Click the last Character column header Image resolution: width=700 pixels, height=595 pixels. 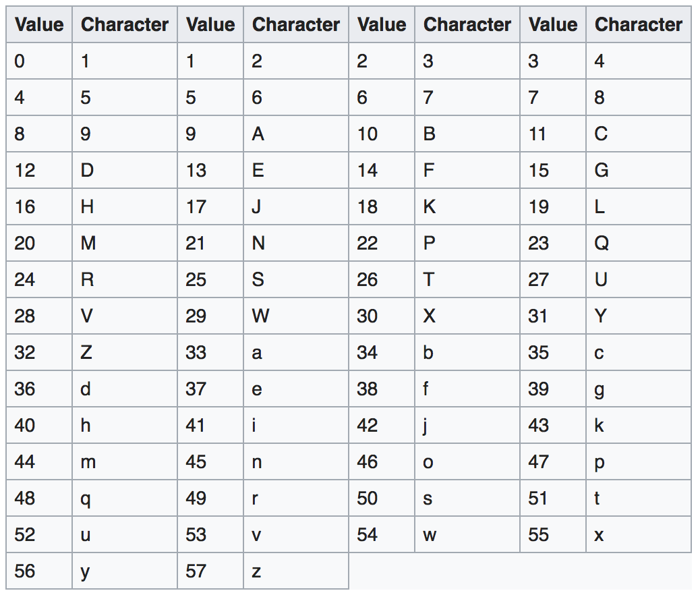[639, 24]
